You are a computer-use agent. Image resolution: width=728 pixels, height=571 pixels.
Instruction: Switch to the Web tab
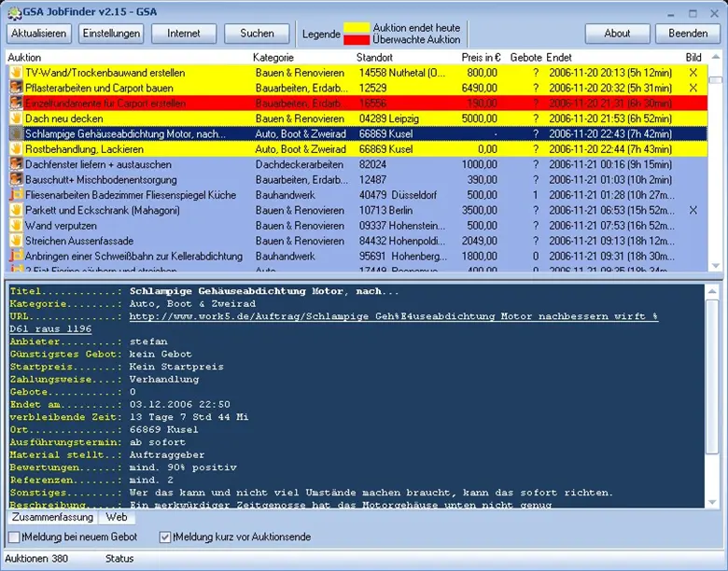click(117, 517)
